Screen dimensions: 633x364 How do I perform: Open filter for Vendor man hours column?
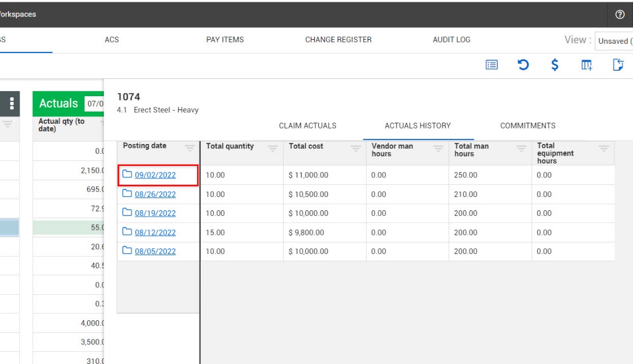[438, 149]
